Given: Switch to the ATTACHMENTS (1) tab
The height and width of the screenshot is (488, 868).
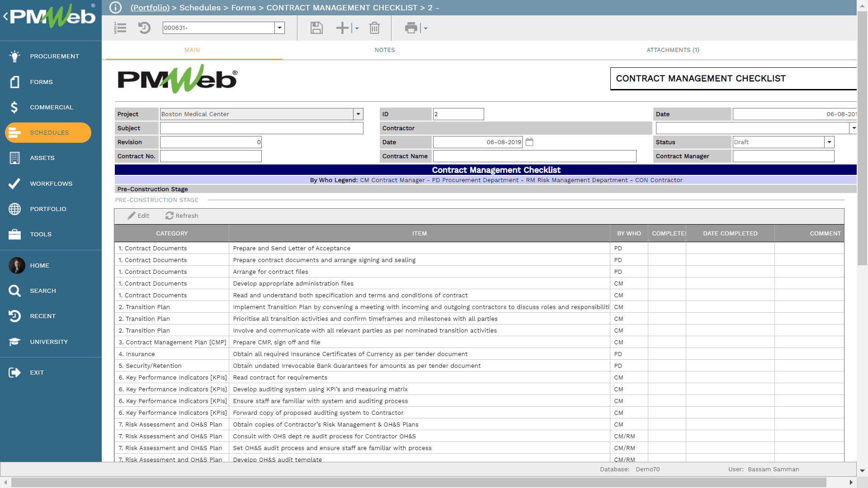Looking at the screenshot, I should pyautogui.click(x=673, y=50).
